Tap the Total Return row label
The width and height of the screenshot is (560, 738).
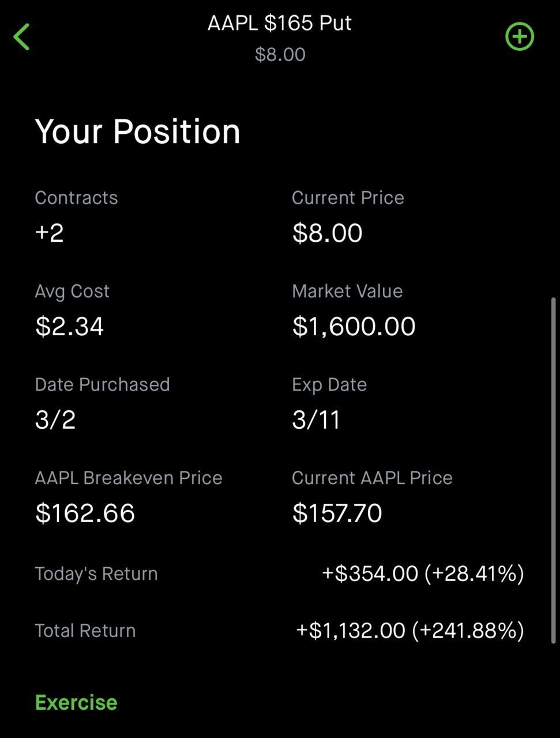click(85, 630)
